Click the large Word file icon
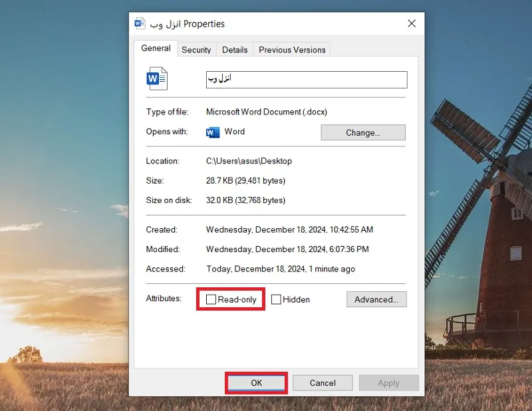The height and width of the screenshot is (411, 532). [157, 78]
